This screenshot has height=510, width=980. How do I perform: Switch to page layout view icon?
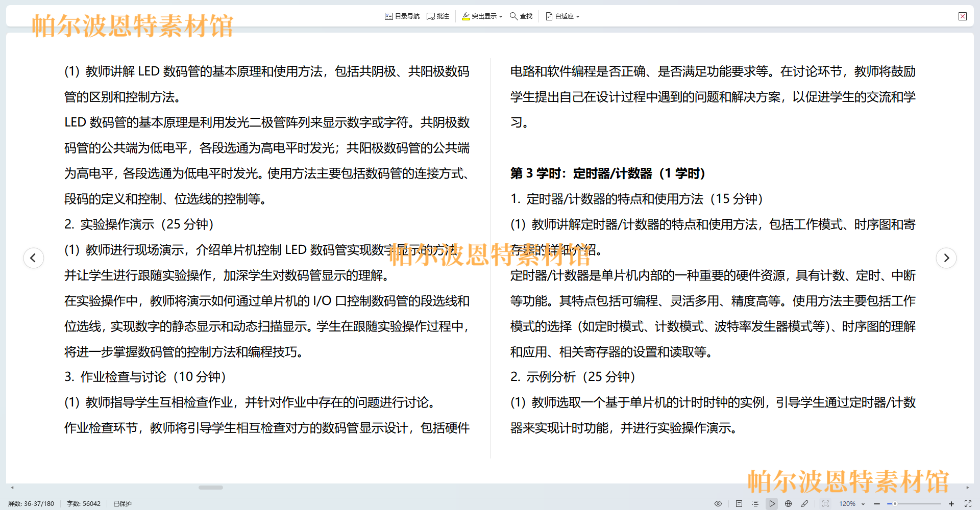(x=739, y=503)
